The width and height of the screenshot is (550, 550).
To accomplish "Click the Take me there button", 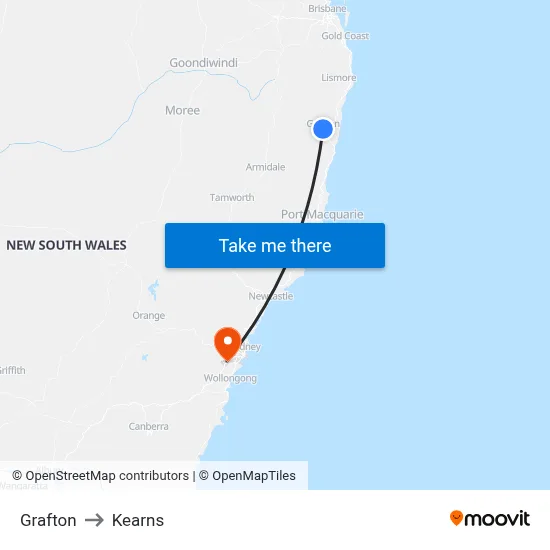I will 275,245.
